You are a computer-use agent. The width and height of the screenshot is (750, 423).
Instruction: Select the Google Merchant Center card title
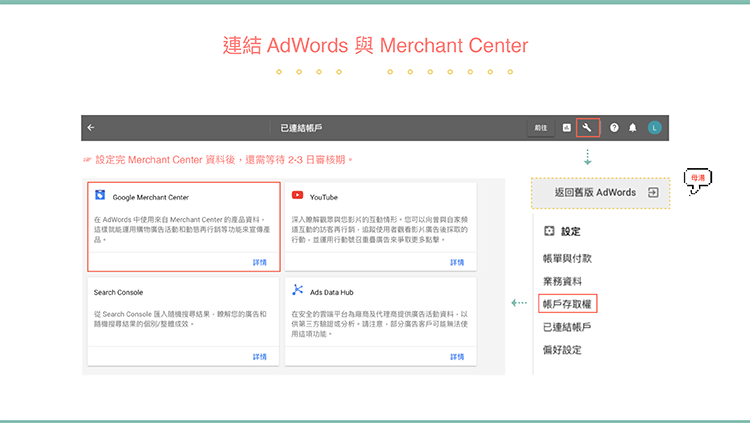tap(151, 197)
